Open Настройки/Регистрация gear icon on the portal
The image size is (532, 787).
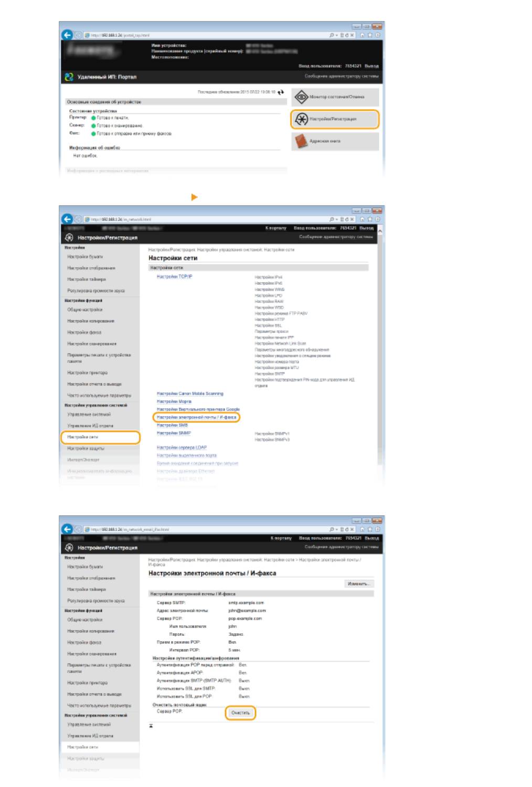click(x=301, y=119)
